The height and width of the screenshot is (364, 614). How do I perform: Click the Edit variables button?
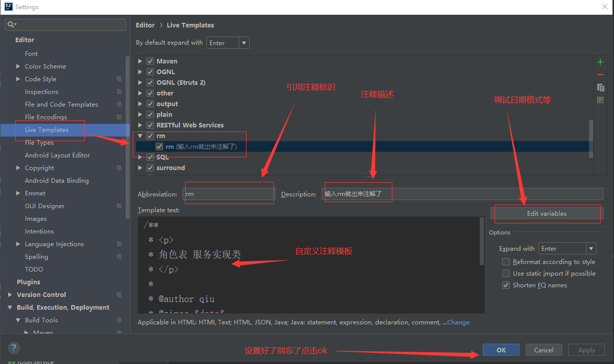pyautogui.click(x=547, y=214)
